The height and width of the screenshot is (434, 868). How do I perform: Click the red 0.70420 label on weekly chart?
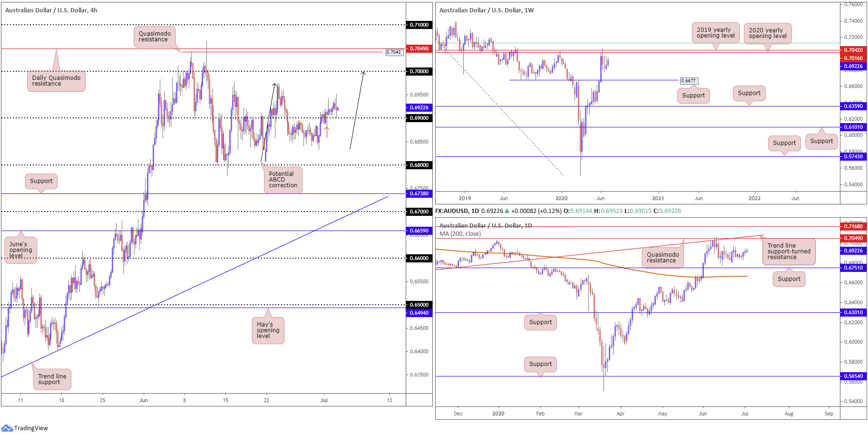point(853,50)
